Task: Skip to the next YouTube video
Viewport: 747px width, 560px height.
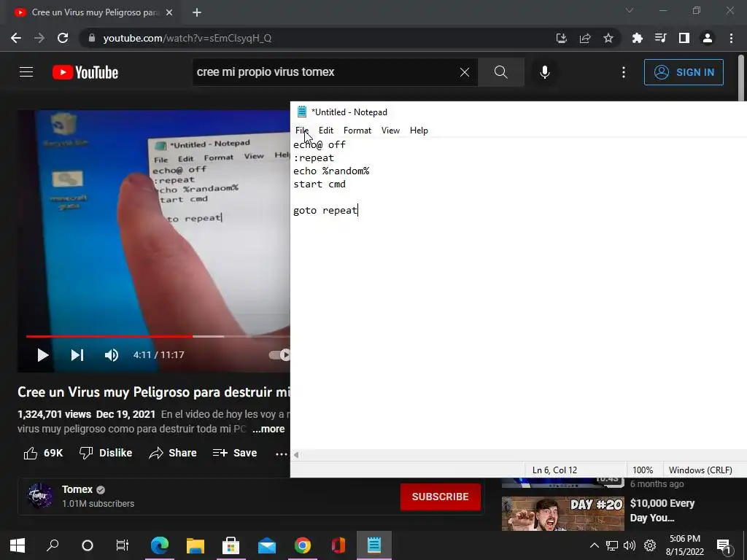Action: pyautogui.click(x=77, y=355)
